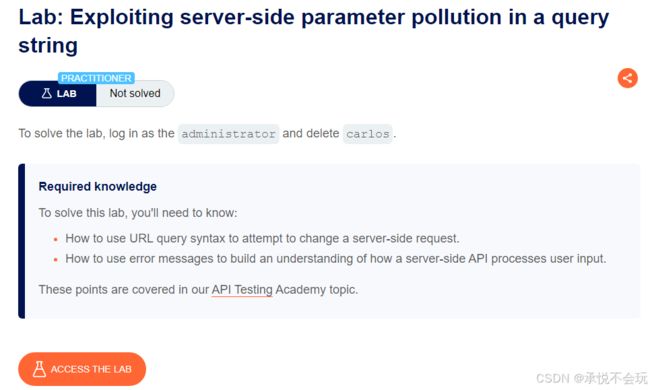Click the error messages bullet point
This screenshot has width=650, height=390.
336,259
